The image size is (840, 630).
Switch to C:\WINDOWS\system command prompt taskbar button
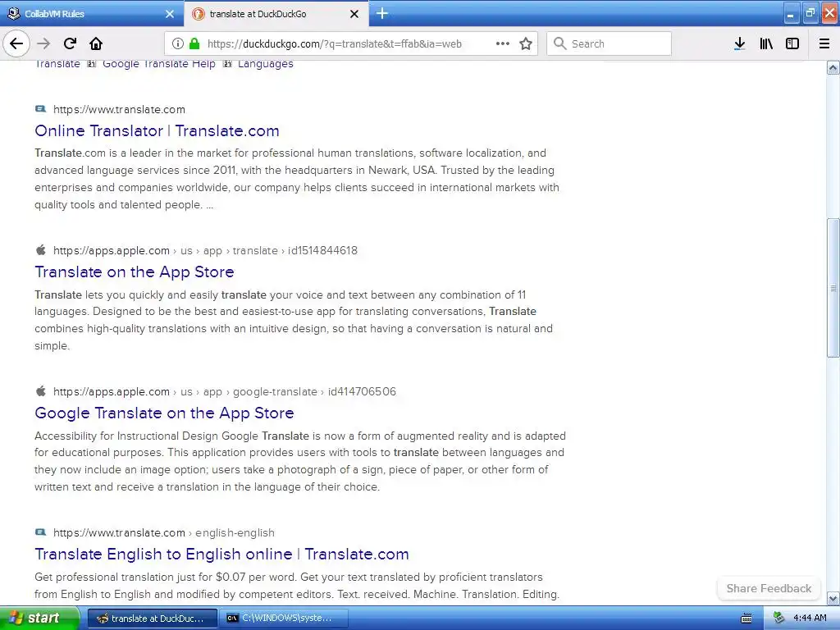284,619
